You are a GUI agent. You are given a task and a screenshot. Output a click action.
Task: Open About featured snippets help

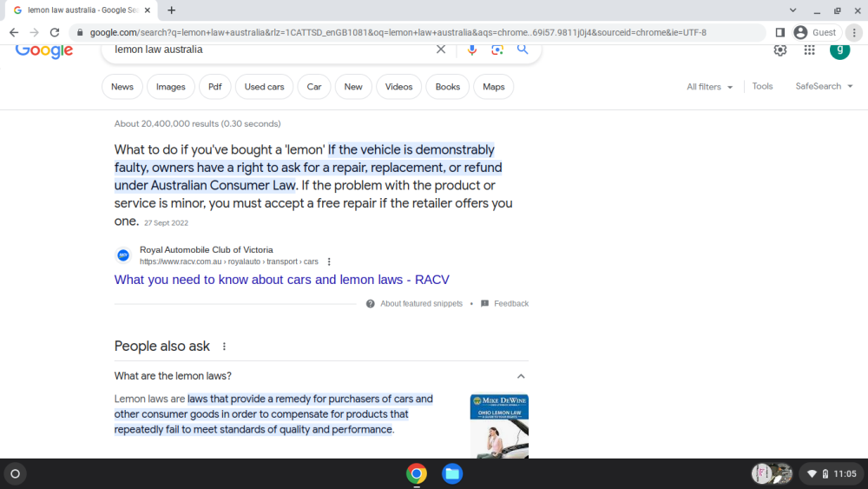pyautogui.click(x=414, y=303)
